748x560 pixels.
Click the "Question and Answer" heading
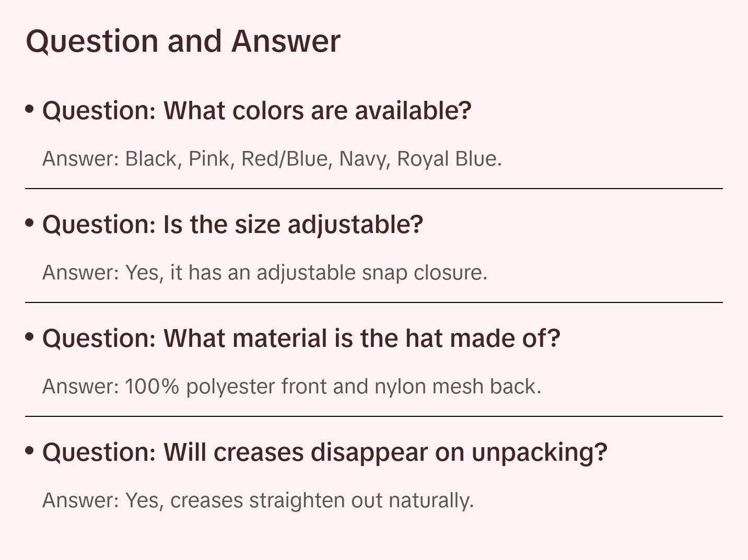[183, 41]
